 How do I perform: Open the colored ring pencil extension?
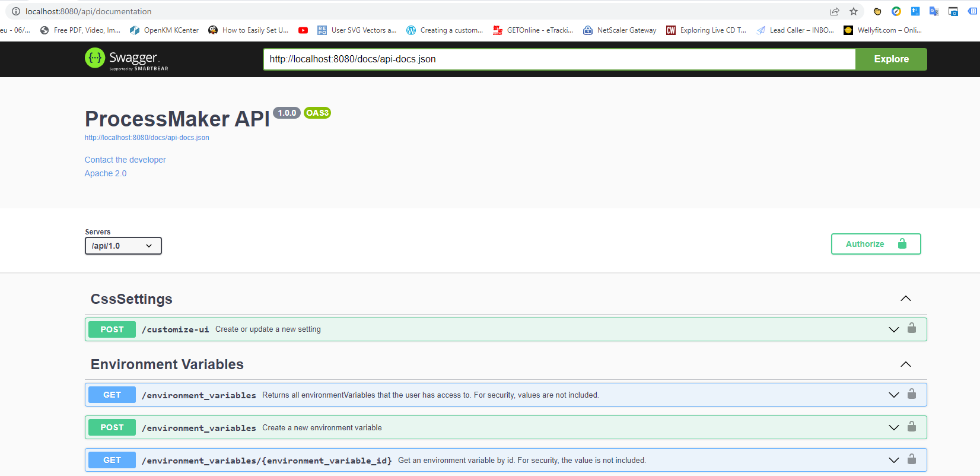point(896,11)
